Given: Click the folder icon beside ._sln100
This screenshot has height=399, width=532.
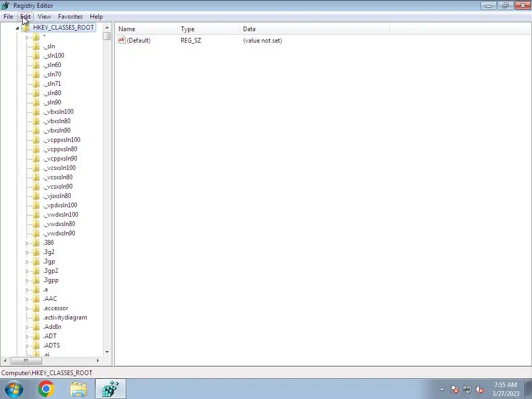Looking at the screenshot, I should [x=36, y=55].
